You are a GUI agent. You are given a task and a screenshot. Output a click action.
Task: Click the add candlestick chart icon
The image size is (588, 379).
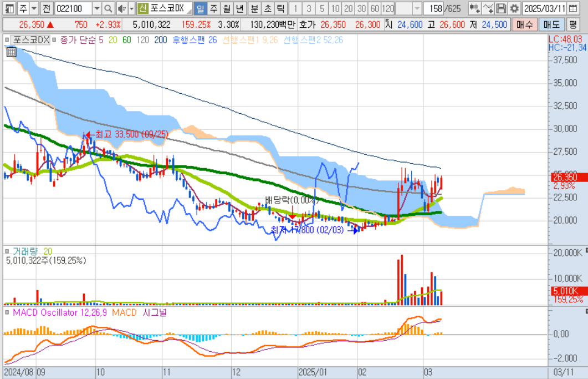(474, 8)
